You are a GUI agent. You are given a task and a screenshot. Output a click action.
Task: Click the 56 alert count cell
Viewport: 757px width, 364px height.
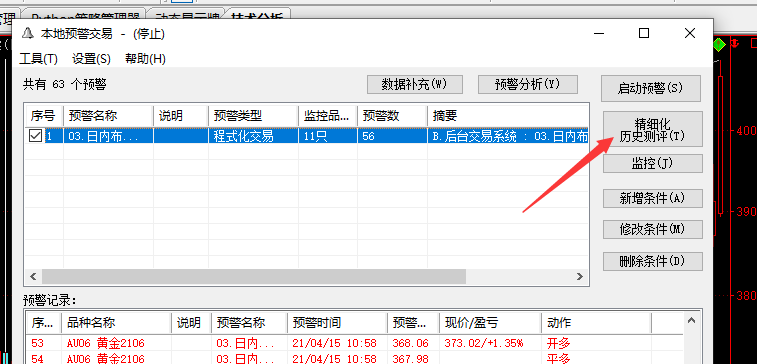point(392,136)
